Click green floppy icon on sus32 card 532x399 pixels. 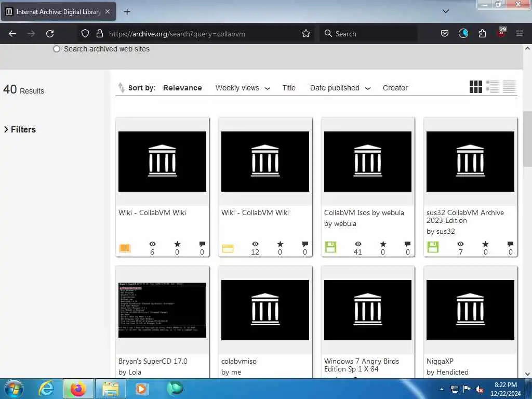click(433, 247)
